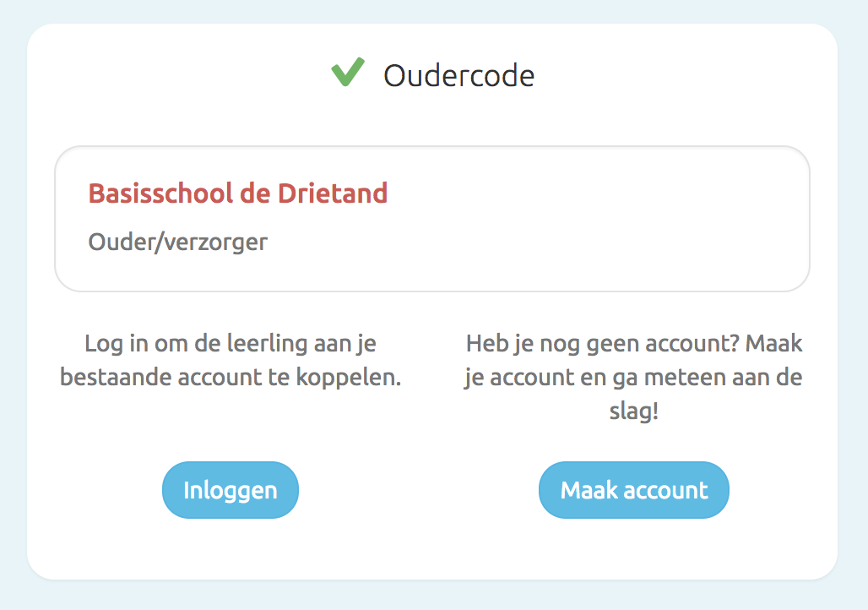
Task: Log in to link an existing account
Action: pos(230,490)
